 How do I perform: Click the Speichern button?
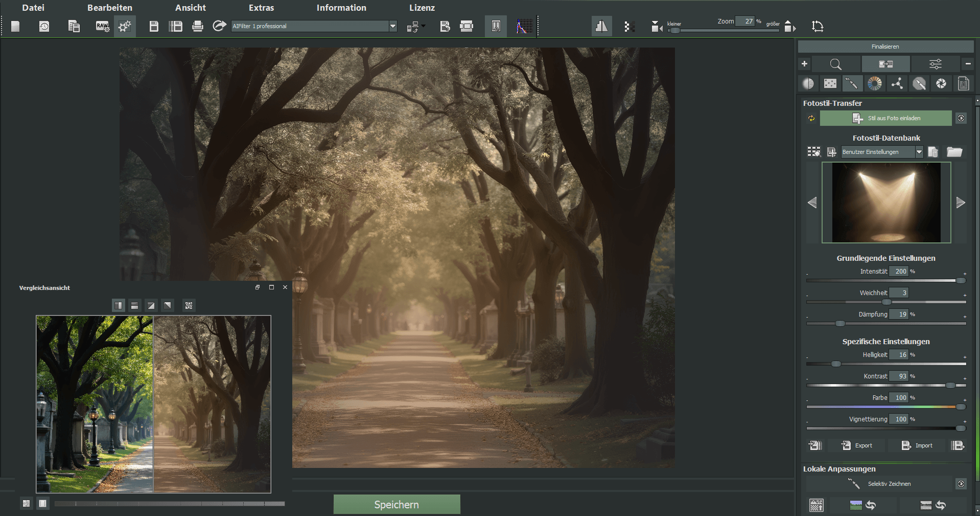397,504
